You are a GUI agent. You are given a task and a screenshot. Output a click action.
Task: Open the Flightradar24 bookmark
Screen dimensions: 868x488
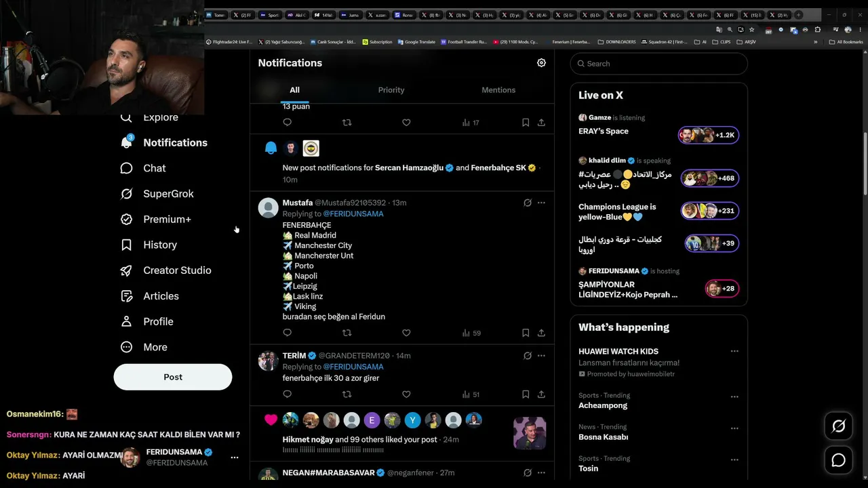[x=229, y=42]
